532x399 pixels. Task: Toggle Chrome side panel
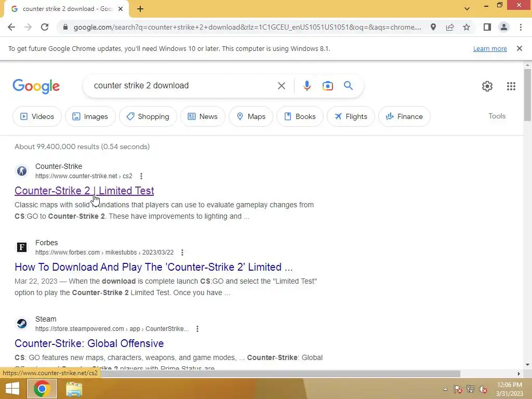coord(487,27)
